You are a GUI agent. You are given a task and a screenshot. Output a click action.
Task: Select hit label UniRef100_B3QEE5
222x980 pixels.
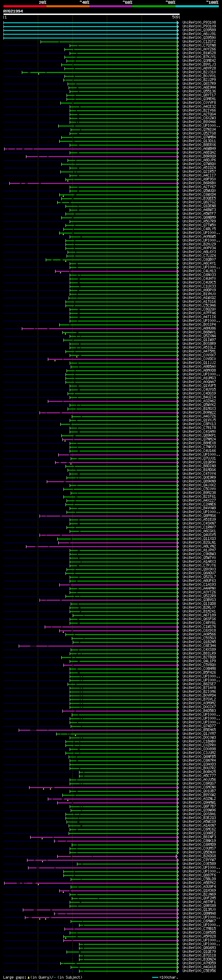pos(199,198)
